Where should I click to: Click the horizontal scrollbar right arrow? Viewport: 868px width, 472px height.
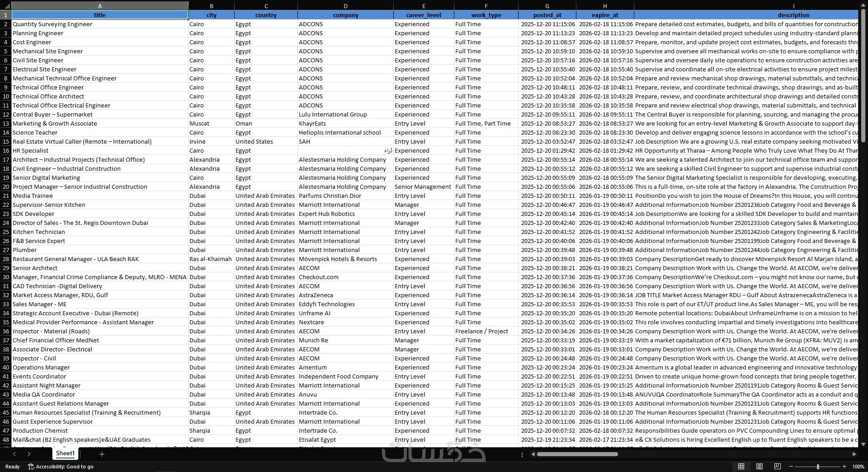[854, 454]
